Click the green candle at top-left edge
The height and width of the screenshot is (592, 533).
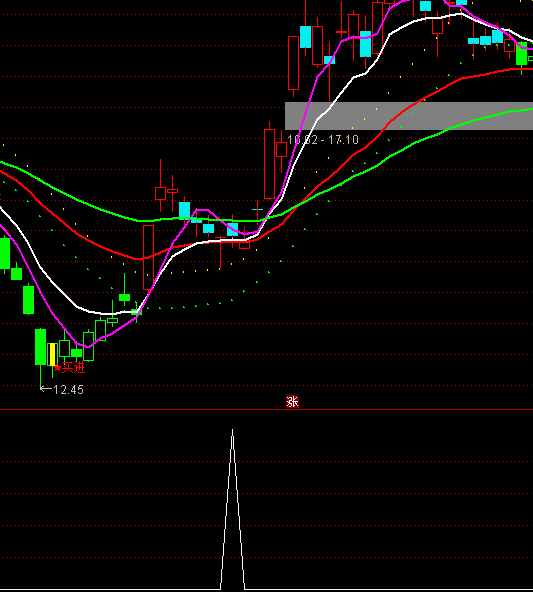(5, 253)
